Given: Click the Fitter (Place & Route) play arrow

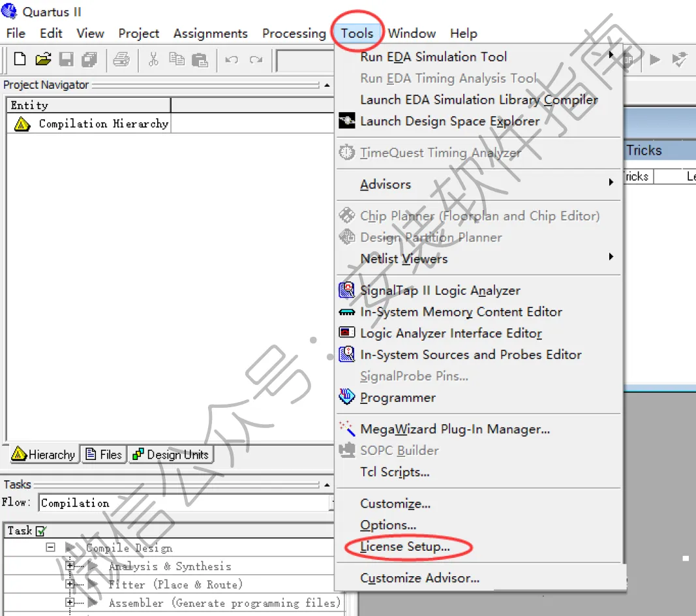Looking at the screenshot, I should 93,584.
